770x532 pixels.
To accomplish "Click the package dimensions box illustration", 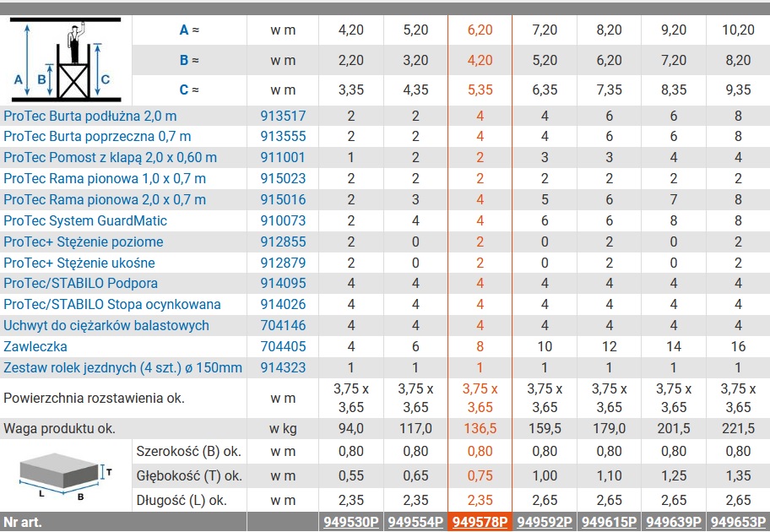I will tap(66, 476).
